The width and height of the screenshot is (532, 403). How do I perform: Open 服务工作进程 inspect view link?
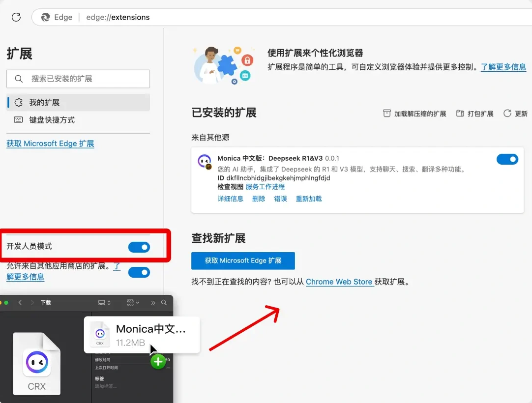pos(265,187)
